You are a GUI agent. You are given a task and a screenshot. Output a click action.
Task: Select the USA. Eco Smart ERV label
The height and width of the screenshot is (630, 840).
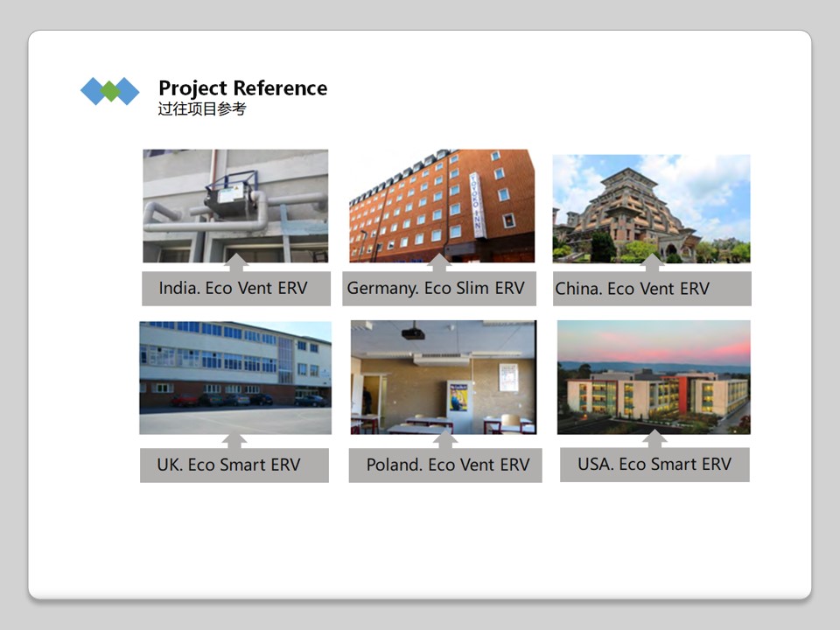(654, 465)
